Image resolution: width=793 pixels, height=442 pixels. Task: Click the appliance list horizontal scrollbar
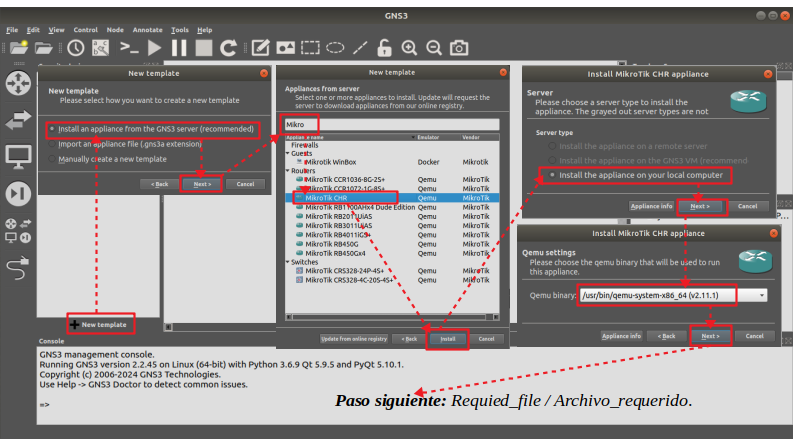[392, 317]
